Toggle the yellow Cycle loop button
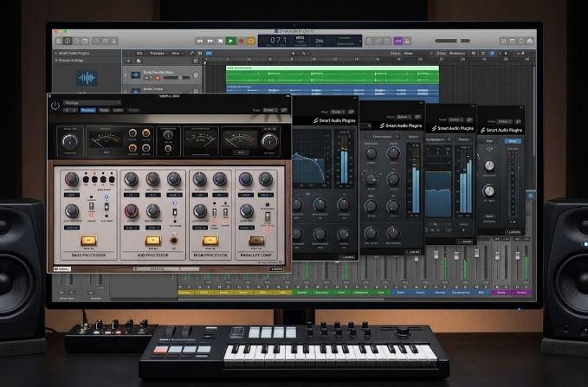The image size is (588, 387). click(251, 41)
